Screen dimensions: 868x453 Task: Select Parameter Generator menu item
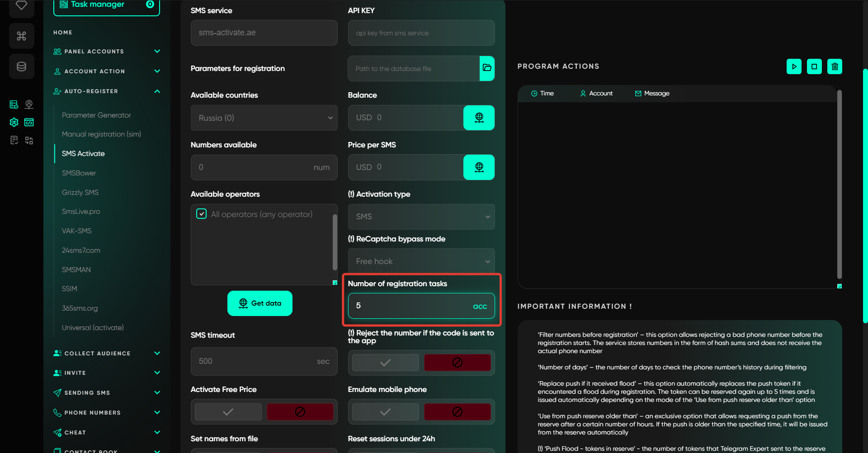pos(96,115)
